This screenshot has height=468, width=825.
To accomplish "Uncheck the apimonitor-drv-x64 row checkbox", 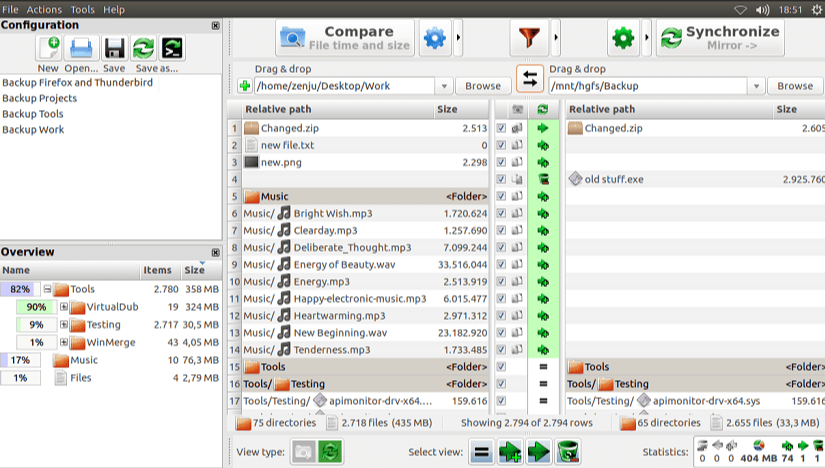I will (501, 401).
